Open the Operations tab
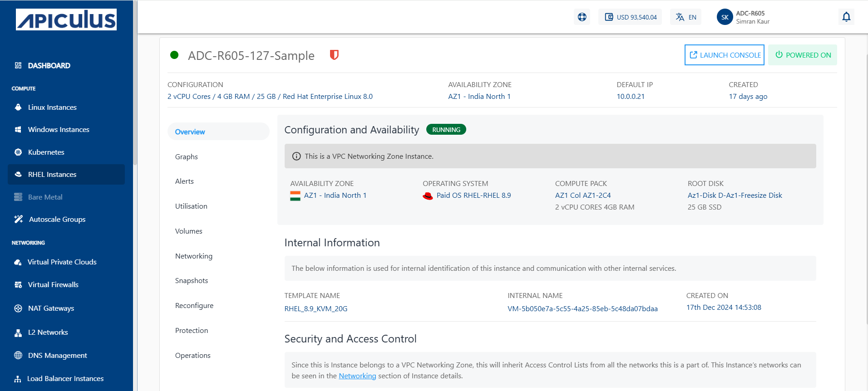Viewport: 868px width, 391px height. point(193,355)
